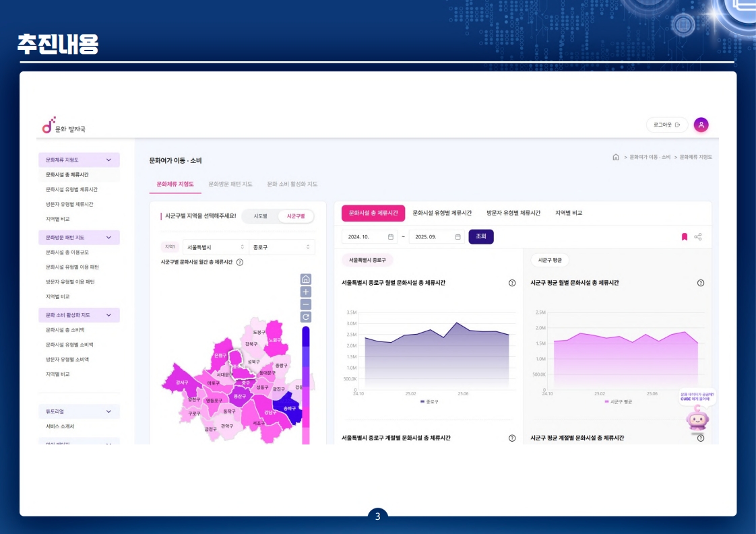
Task: Click the map refresh icon
Action: point(306,317)
